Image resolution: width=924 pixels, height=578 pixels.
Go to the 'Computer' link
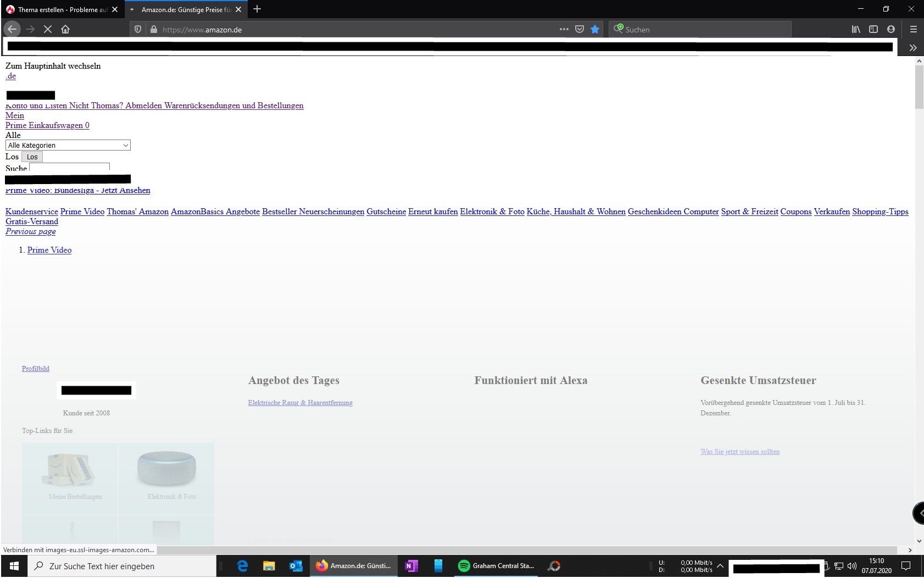[701, 212]
